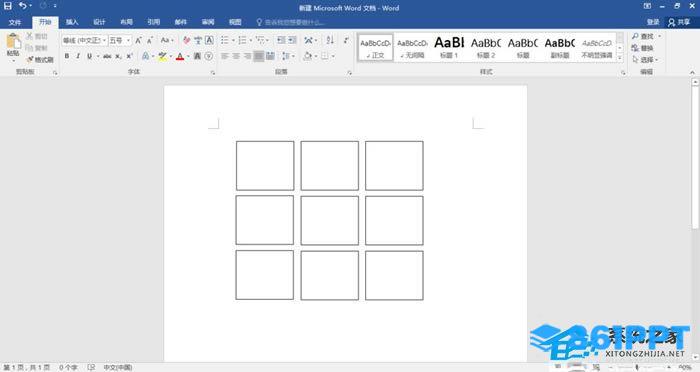Viewport: 700px width, 372px height.
Task: Click Line and Paragraph Spacing icon
Action: click(x=286, y=56)
